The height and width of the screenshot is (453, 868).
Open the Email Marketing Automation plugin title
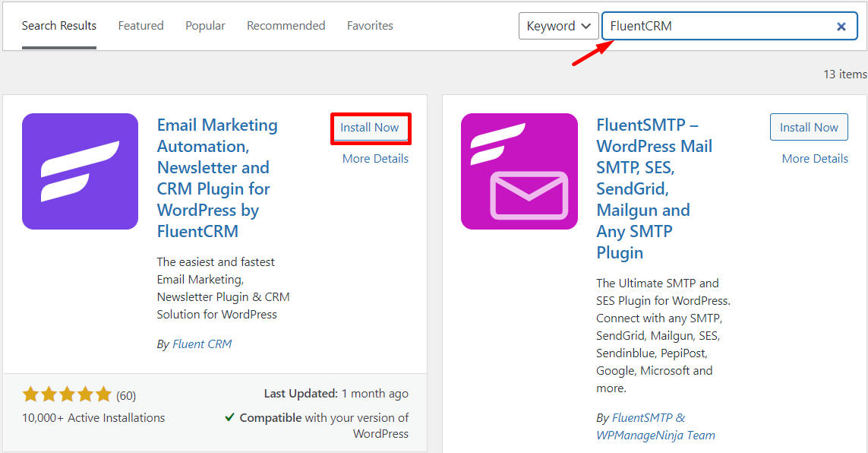(217, 178)
